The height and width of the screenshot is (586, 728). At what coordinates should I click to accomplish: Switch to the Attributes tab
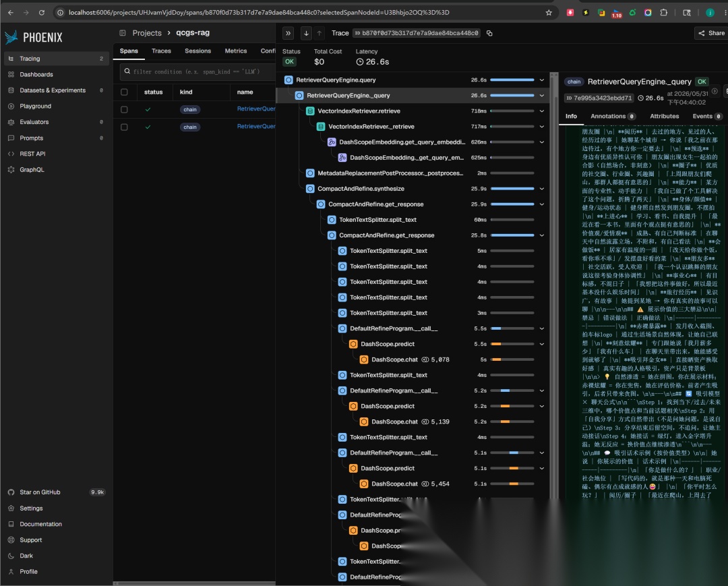pos(664,116)
